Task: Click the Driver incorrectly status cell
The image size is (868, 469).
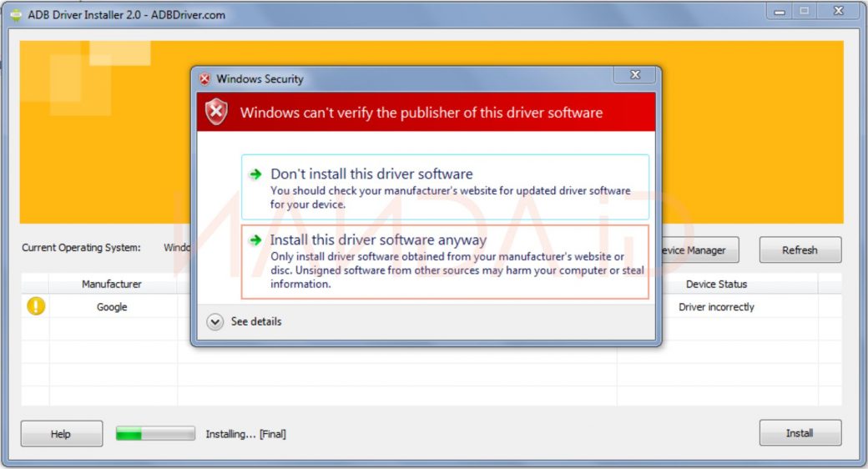Action: pos(716,307)
